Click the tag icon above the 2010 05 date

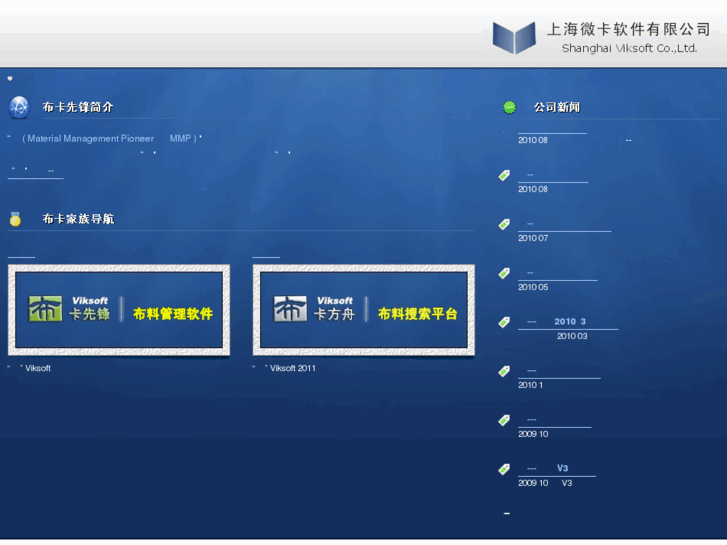coord(504,273)
